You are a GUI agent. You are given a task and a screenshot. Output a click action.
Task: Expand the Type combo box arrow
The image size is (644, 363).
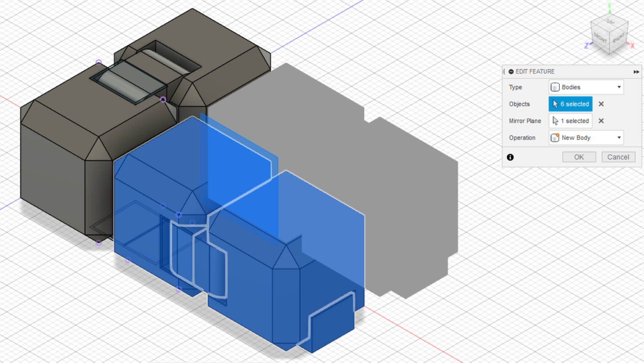click(619, 87)
